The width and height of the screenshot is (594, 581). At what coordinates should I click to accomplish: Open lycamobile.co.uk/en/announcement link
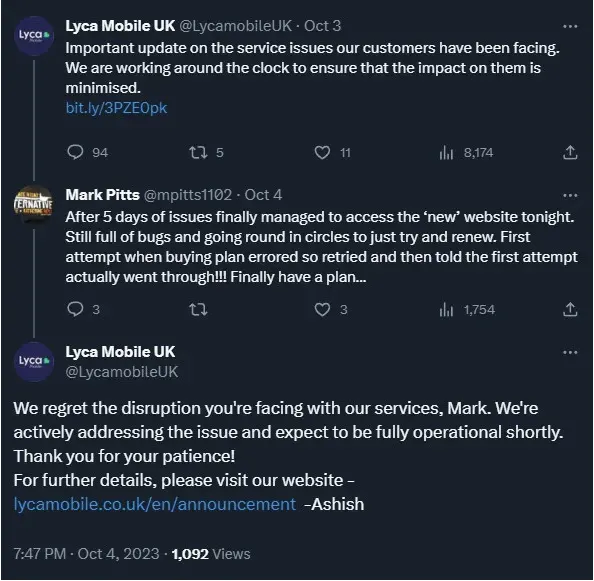[x=155, y=504]
